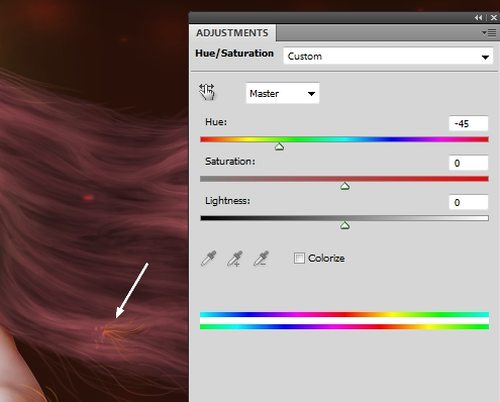Image resolution: width=500 pixels, height=402 pixels.
Task: Focus the Saturation value input field
Action: 468,163
